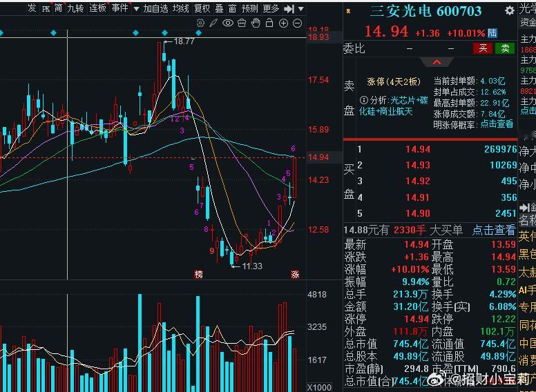Click 最高封单额 value 22.91亿
Image resolution: width=536 pixels, height=392 pixels.
coord(495,102)
